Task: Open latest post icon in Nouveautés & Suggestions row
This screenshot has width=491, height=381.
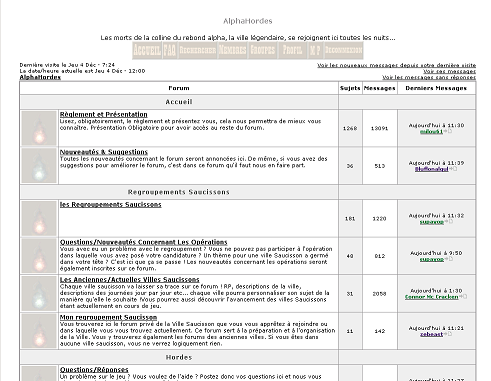Action: [x=453, y=169]
